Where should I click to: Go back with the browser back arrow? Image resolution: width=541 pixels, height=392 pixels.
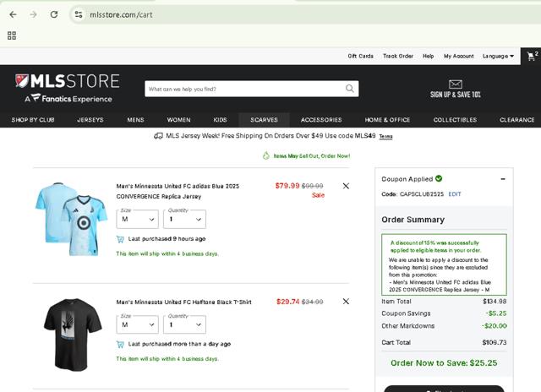pyautogui.click(x=13, y=14)
